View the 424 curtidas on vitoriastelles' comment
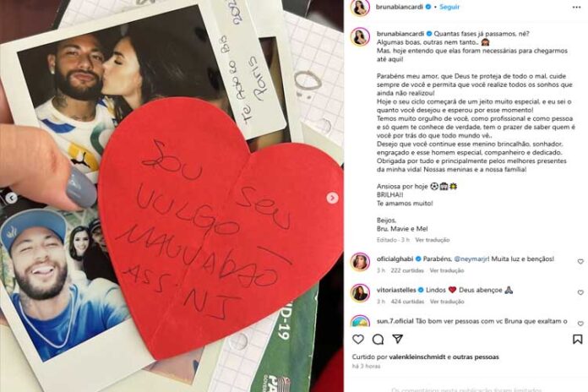The image size is (588, 392). pos(407,302)
